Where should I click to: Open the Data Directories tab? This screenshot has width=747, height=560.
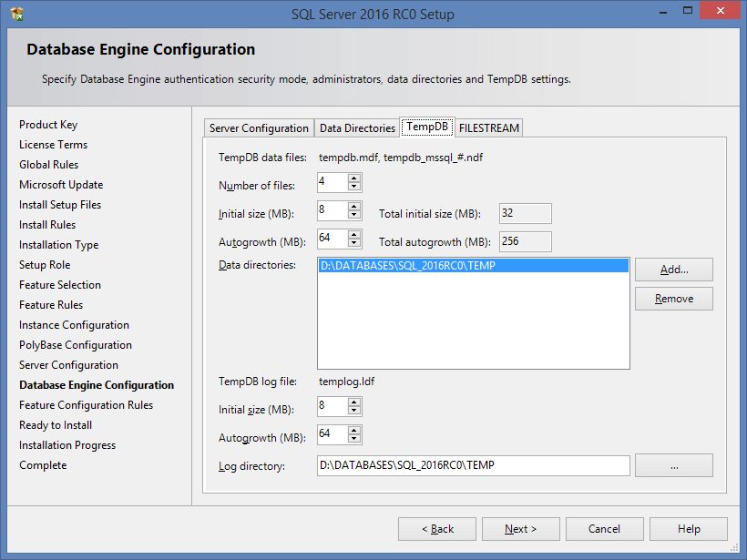[357, 128]
